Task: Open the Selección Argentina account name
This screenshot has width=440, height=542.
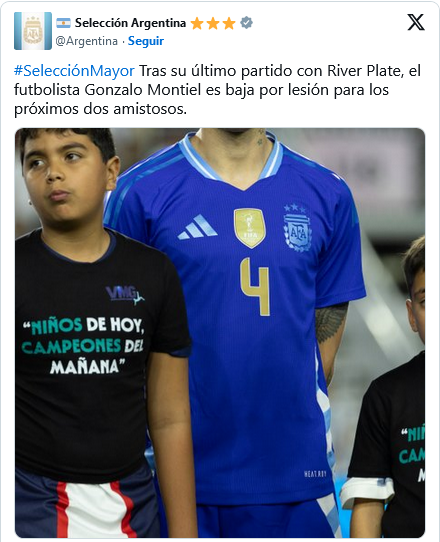Action: pos(131,23)
